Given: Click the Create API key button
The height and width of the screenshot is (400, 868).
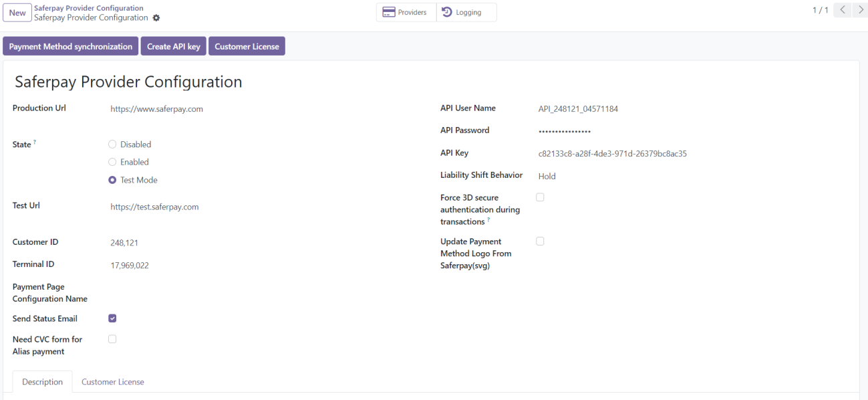Looking at the screenshot, I should [173, 47].
